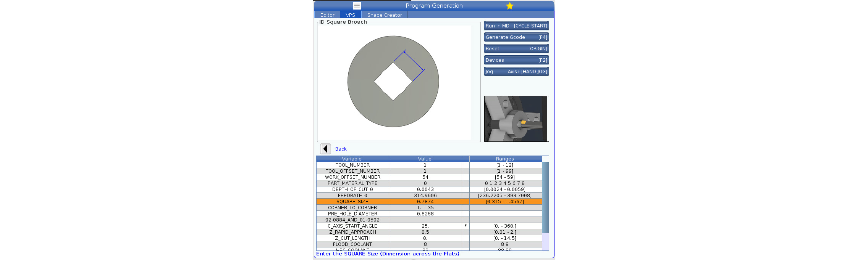Click range [236.2205 - 393.7008] cell

tap(505, 196)
